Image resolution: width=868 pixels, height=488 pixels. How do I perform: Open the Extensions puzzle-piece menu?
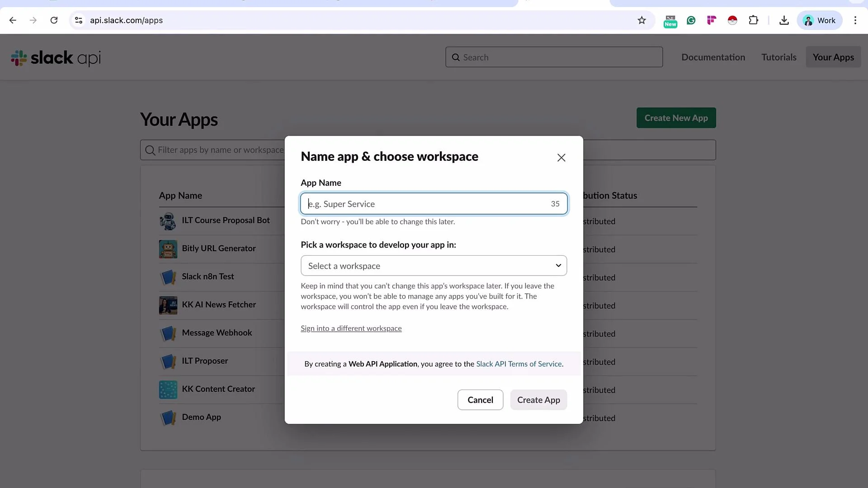(753, 20)
